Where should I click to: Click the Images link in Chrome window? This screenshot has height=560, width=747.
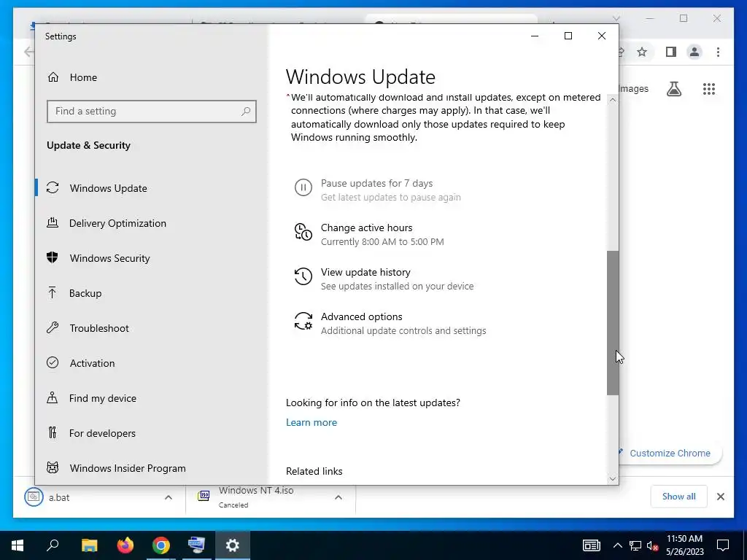[634, 88]
